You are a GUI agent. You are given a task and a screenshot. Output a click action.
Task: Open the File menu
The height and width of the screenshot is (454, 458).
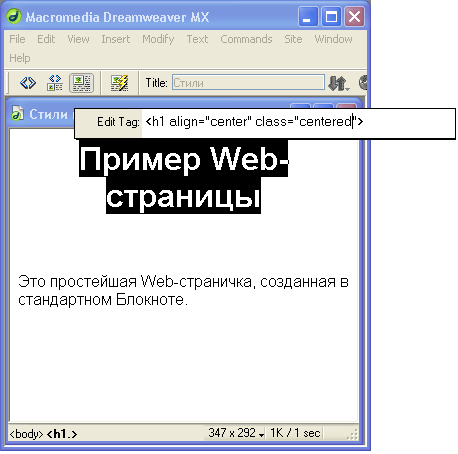pyautogui.click(x=17, y=39)
